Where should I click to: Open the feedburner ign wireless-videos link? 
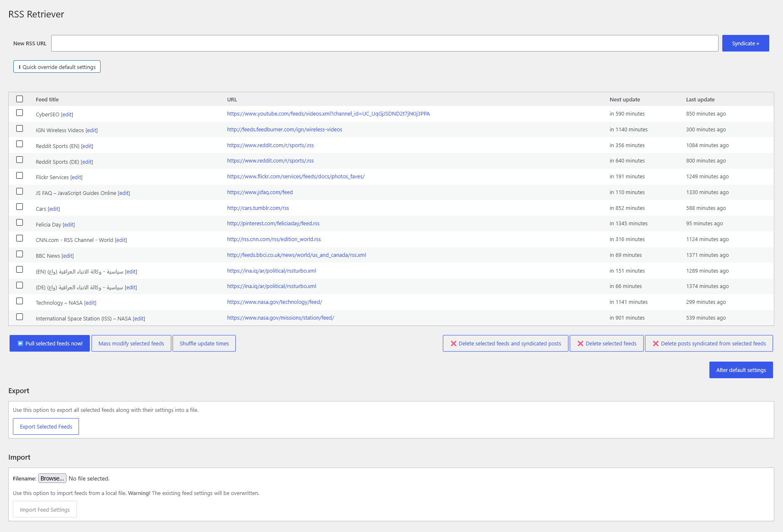pyautogui.click(x=284, y=129)
